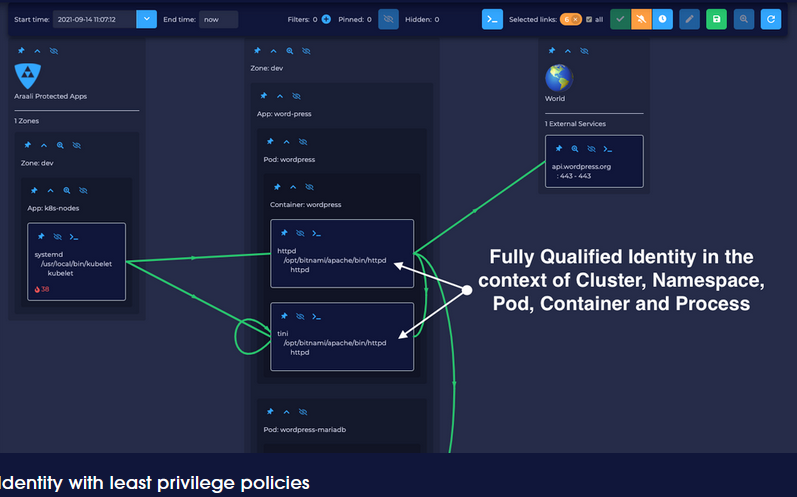Remove the selected links count badge
797x497 pixels.
point(574,19)
